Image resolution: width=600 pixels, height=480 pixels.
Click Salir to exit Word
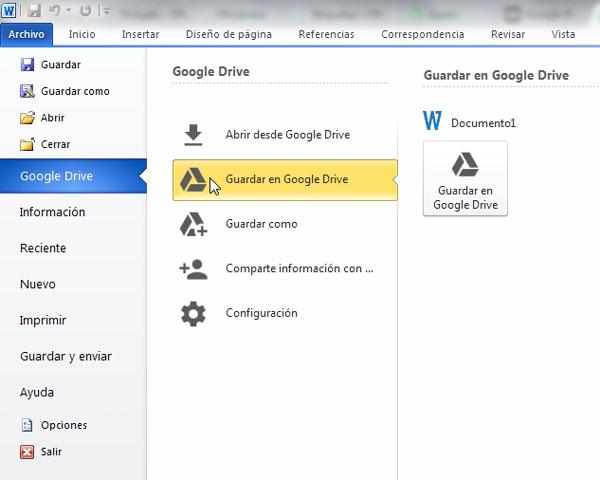pyautogui.click(x=51, y=452)
